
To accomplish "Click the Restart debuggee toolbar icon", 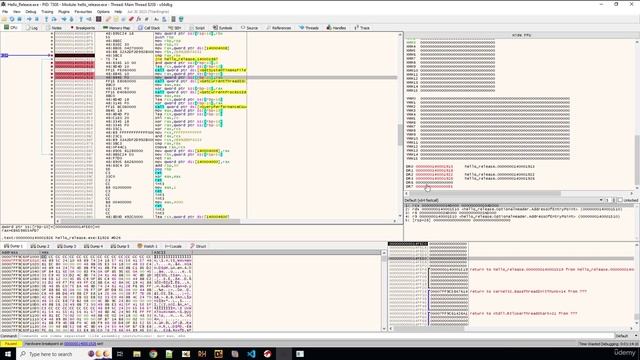I will 11,19.
